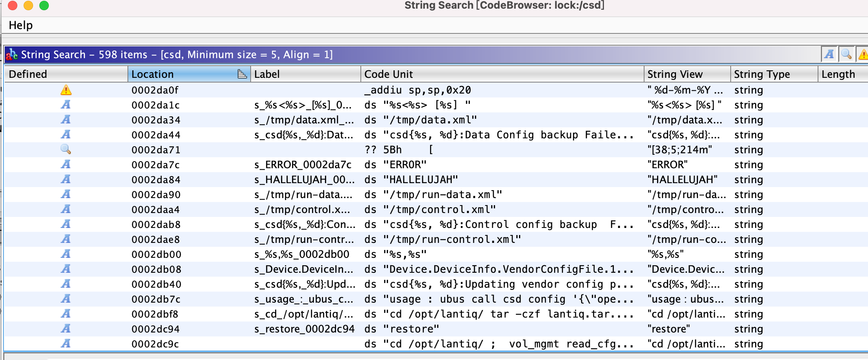This screenshot has height=360, width=868.
Task: Click defined-string icon for HALLELUJAH row
Action: 66,179
